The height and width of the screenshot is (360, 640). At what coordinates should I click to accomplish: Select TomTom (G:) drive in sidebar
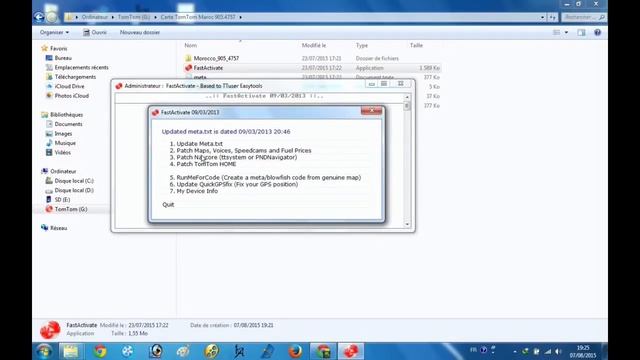click(71, 209)
